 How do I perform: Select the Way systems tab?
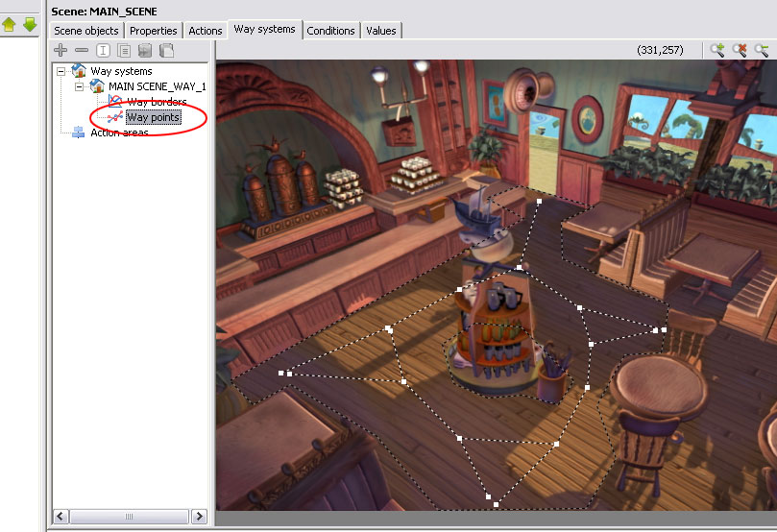coord(265,29)
